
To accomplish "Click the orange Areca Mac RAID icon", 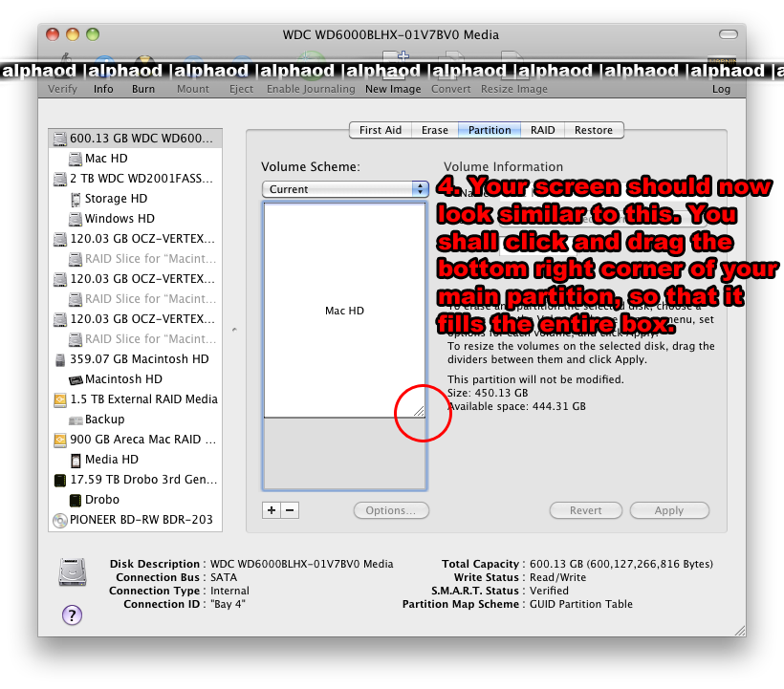I will click(60, 440).
